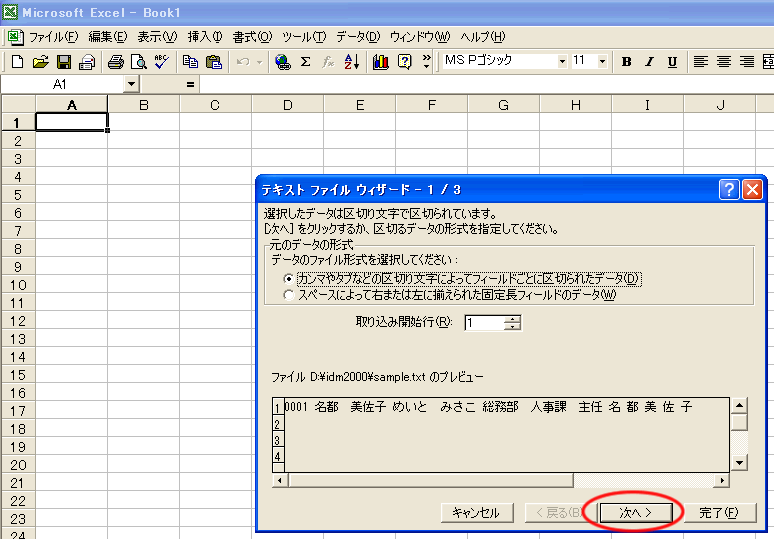
Task: Click the Undo arrow icon
Action: tap(242, 62)
